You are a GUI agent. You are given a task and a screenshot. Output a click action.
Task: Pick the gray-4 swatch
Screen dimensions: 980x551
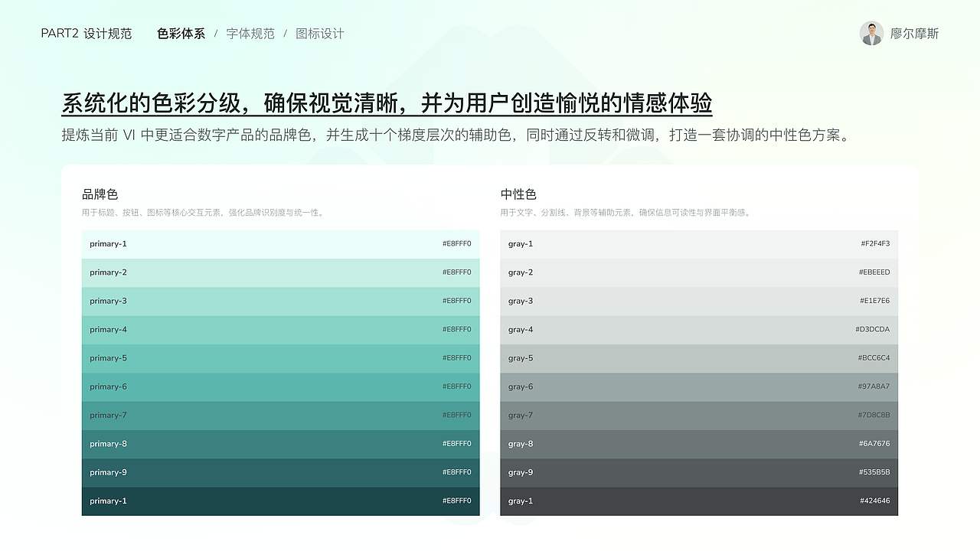(699, 330)
